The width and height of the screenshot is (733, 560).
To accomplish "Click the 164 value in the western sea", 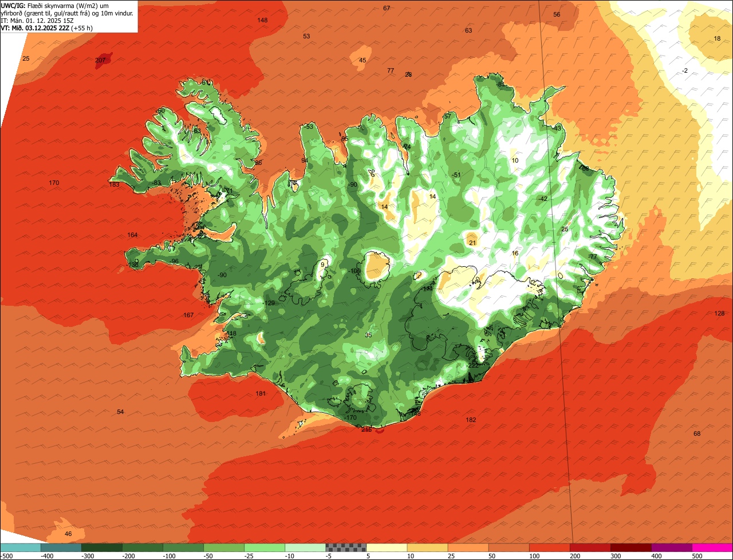I will pyautogui.click(x=132, y=235).
